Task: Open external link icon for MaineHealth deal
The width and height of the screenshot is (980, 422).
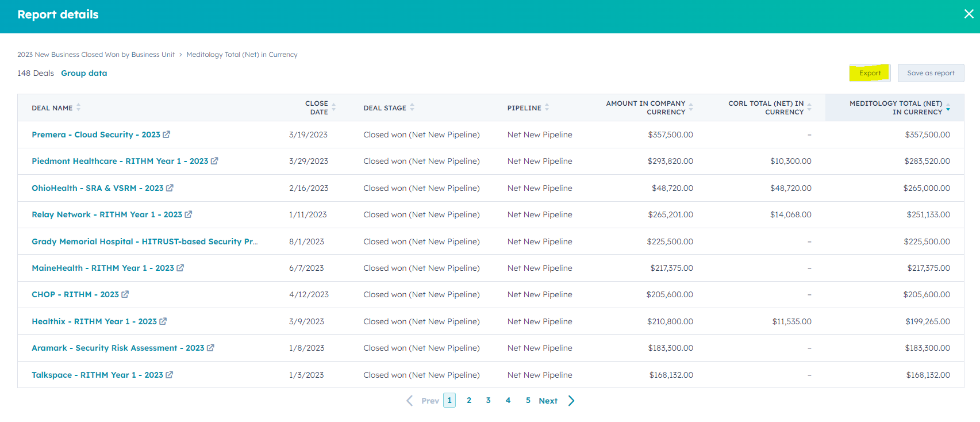Action: click(180, 268)
